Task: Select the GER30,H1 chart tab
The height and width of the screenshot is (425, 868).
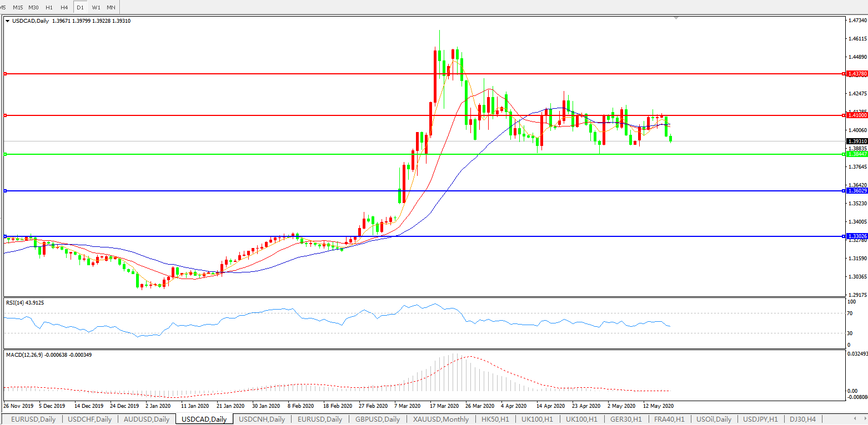Action: click(x=626, y=419)
